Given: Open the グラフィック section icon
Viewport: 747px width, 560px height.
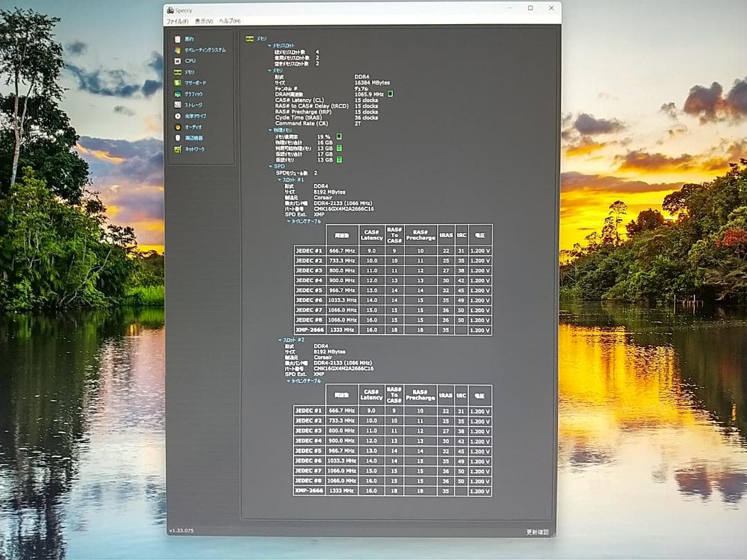Looking at the screenshot, I should coord(178,94).
